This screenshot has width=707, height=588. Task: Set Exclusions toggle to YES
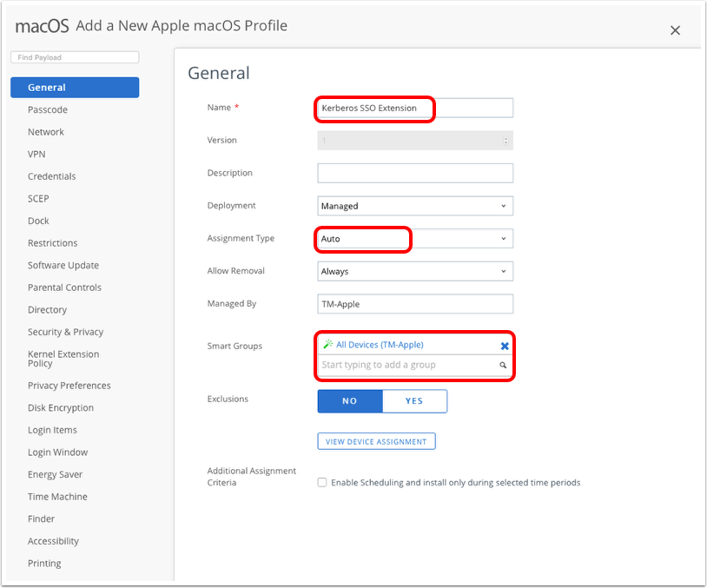click(414, 401)
